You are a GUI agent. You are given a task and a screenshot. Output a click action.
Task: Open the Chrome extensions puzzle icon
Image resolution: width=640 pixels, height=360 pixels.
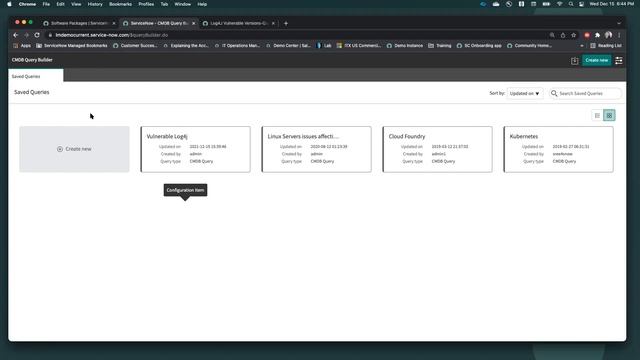click(598, 35)
